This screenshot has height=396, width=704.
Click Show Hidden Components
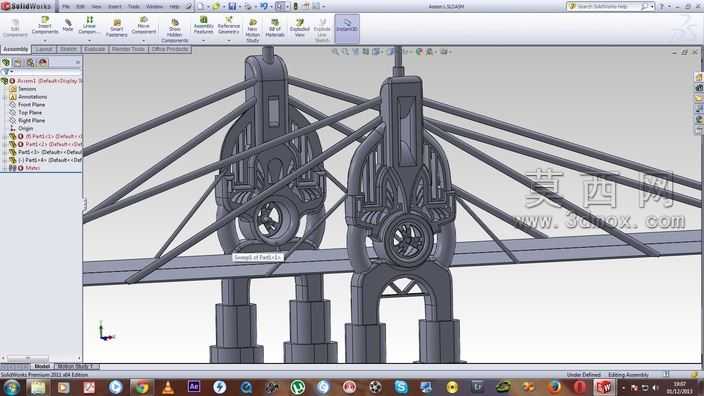[174, 31]
